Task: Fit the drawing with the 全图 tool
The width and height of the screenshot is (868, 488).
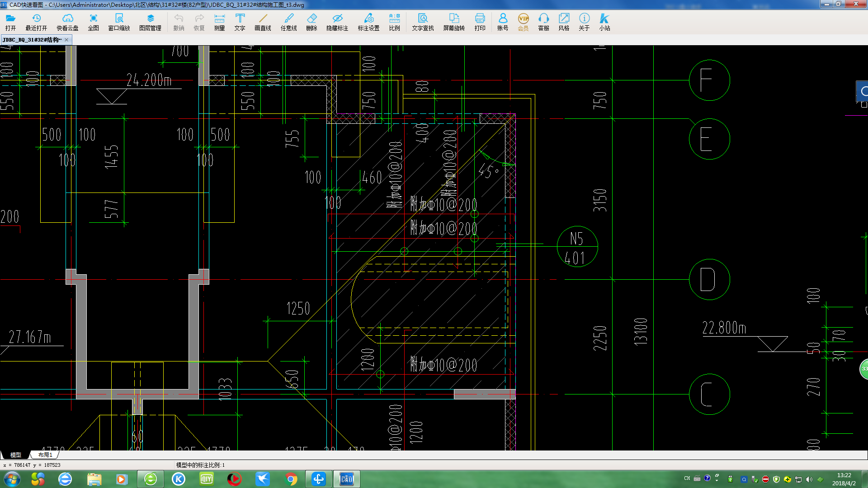Action: (x=93, y=22)
